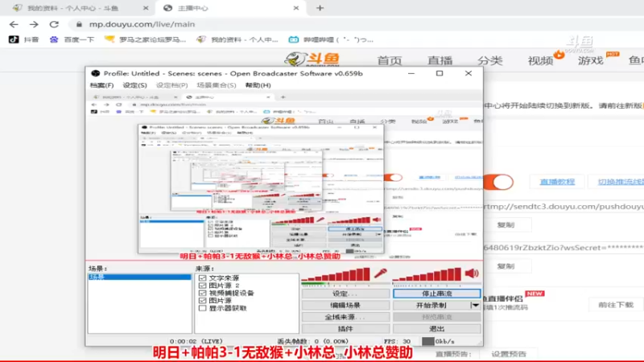The image size is (644, 362).
Task: Close the OBS window
Action: coord(469,73)
